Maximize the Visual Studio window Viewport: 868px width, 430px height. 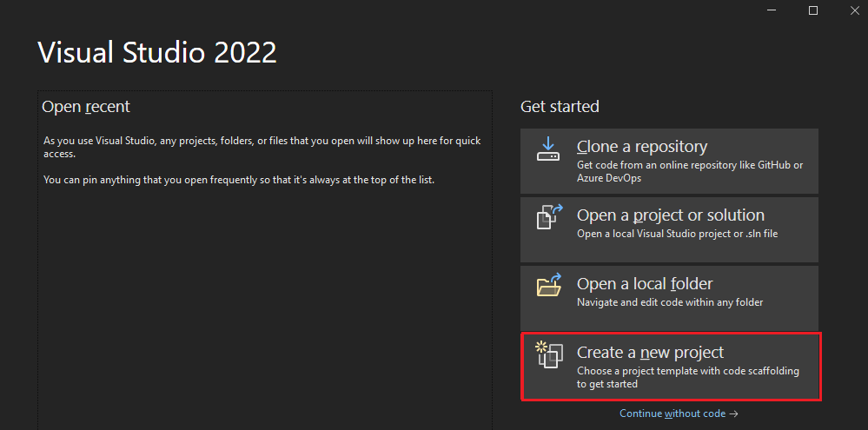point(813,10)
